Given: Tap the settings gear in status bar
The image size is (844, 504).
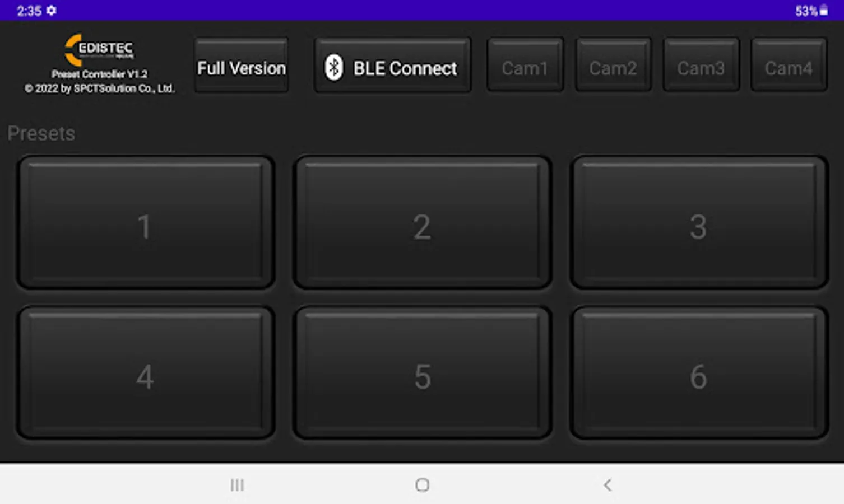Looking at the screenshot, I should pos(52,11).
